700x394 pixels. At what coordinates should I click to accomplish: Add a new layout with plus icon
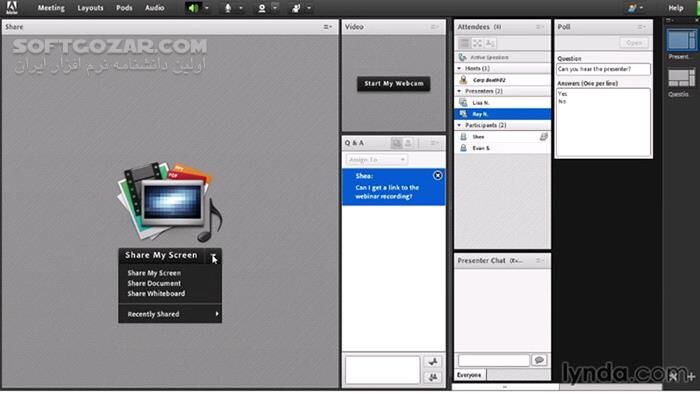coord(691,377)
